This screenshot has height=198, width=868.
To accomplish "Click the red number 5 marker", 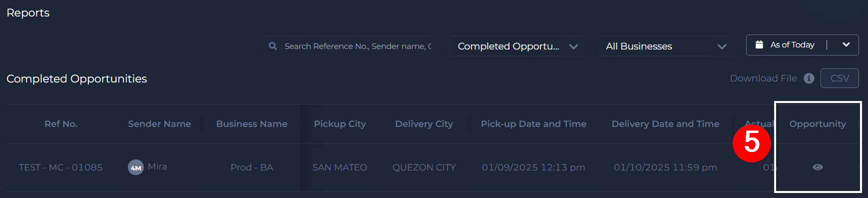I will [x=752, y=143].
